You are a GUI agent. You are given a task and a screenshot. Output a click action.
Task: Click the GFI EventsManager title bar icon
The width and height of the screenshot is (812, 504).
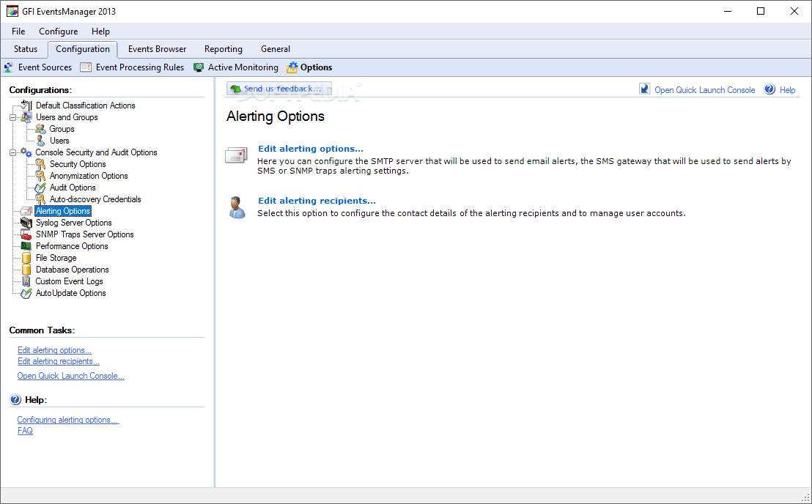(12, 11)
